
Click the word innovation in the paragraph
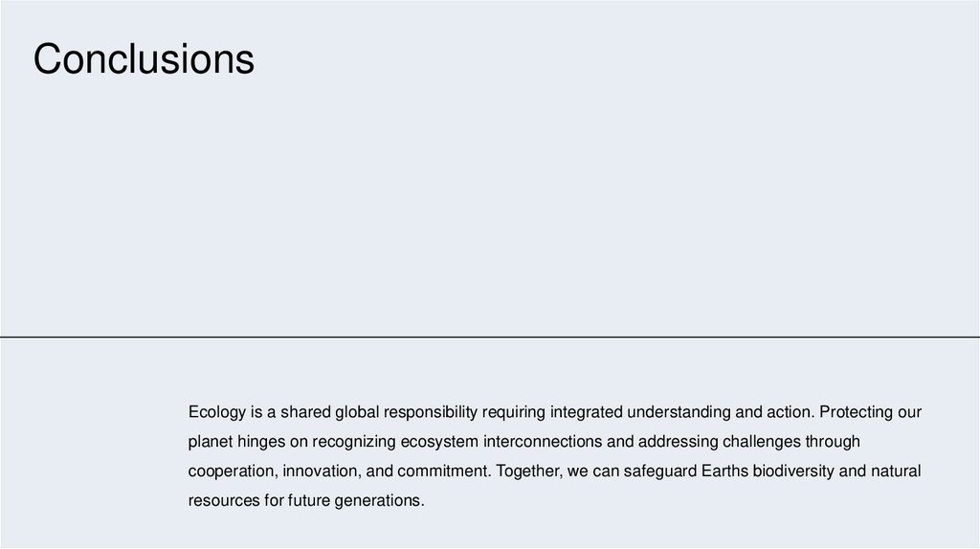322,472
